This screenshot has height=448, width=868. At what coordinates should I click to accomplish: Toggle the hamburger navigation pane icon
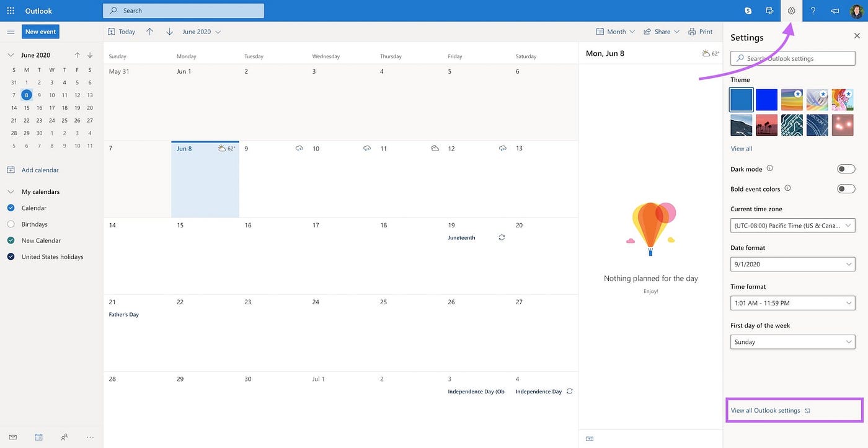coord(11,32)
